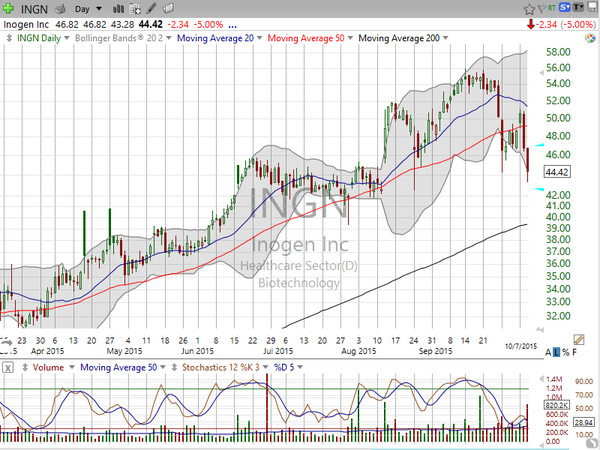Open the chart style bar icon
The width and height of the screenshot is (600, 450).
(118, 8)
